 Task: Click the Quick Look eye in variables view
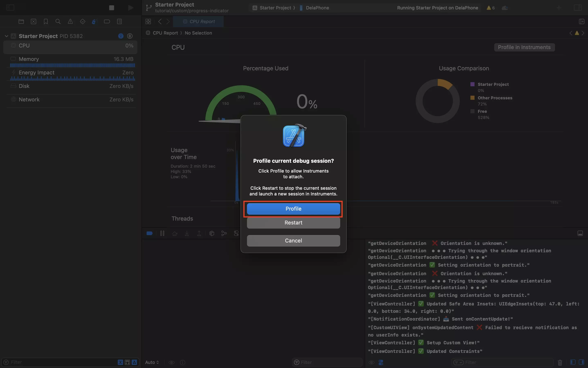tap(171, 362)
